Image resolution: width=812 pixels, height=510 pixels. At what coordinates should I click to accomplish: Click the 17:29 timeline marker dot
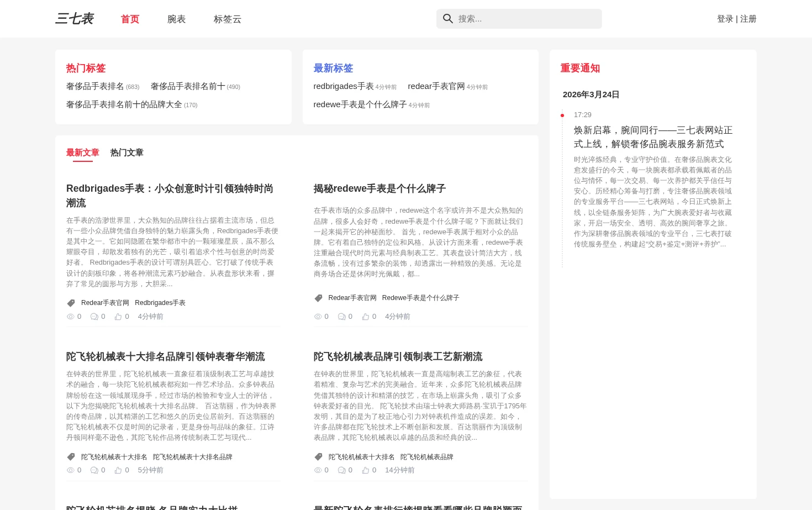[x=562, y=115]
